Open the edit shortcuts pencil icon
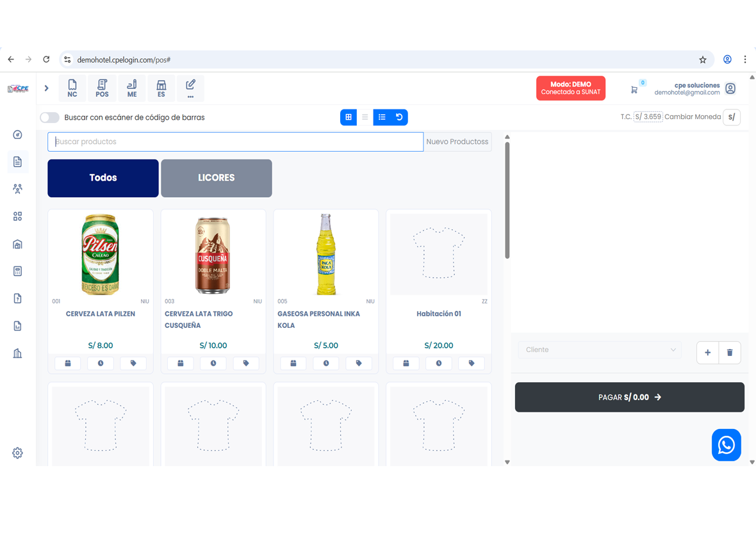756x534 pixels. 190,88
